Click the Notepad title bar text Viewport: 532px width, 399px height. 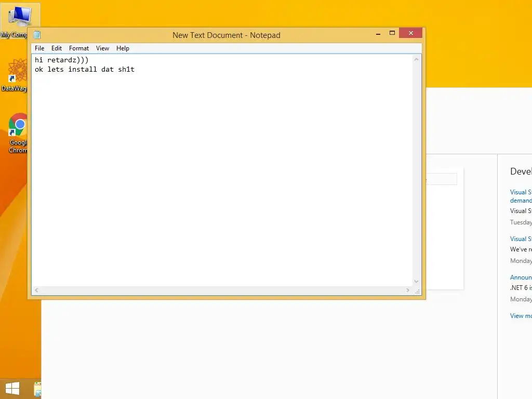click(227, 35)
